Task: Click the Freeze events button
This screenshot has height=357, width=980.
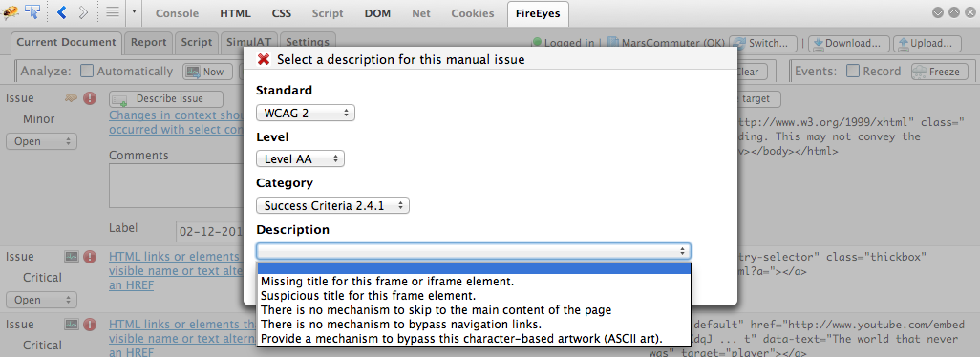Action: [x=939, y=72]
